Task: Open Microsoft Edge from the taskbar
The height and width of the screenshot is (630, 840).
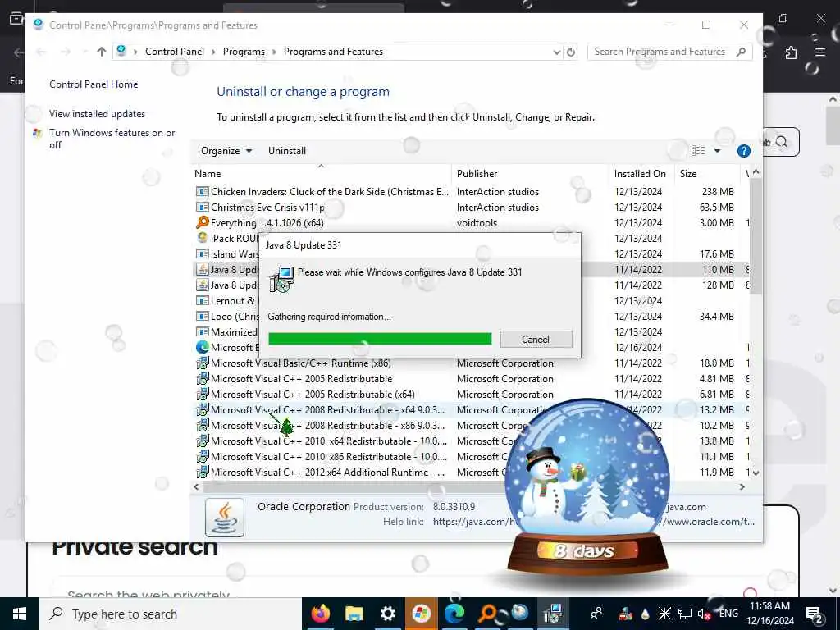Action: click(454, 614)
